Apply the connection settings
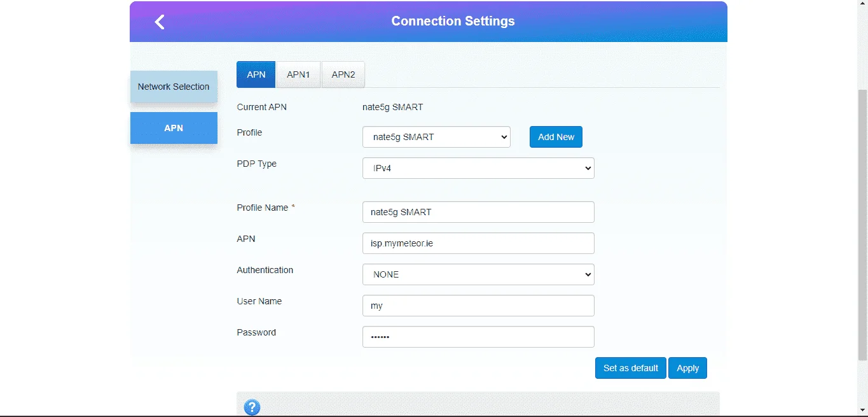 coord(687,368)
